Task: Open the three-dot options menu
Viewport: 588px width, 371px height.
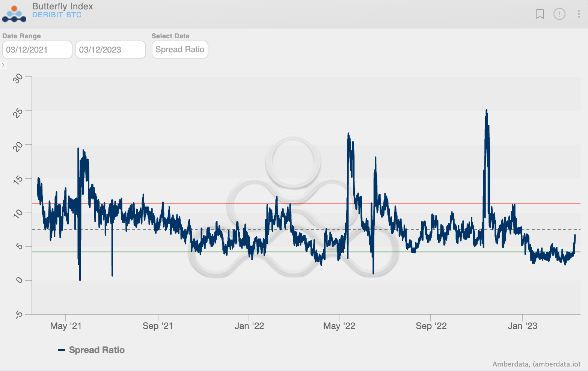Action: click(579, 14)
